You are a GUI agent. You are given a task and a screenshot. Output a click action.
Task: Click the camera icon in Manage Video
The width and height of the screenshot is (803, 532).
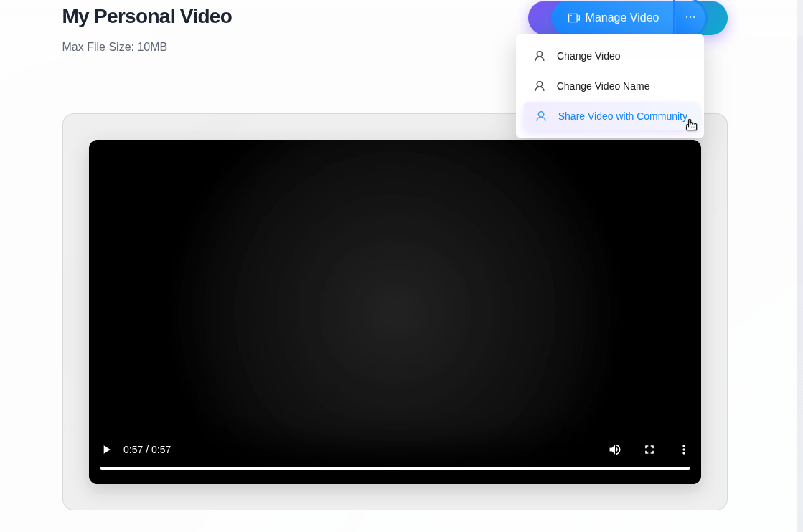point(573,18)
